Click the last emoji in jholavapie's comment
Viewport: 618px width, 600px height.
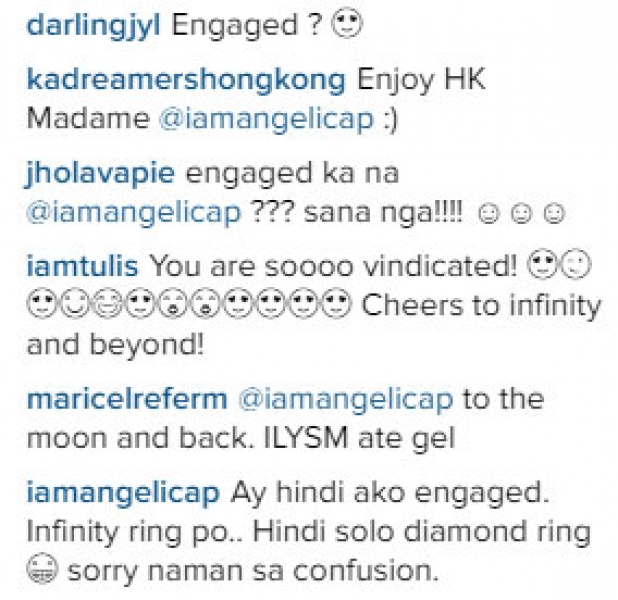[x=554, y=214]
